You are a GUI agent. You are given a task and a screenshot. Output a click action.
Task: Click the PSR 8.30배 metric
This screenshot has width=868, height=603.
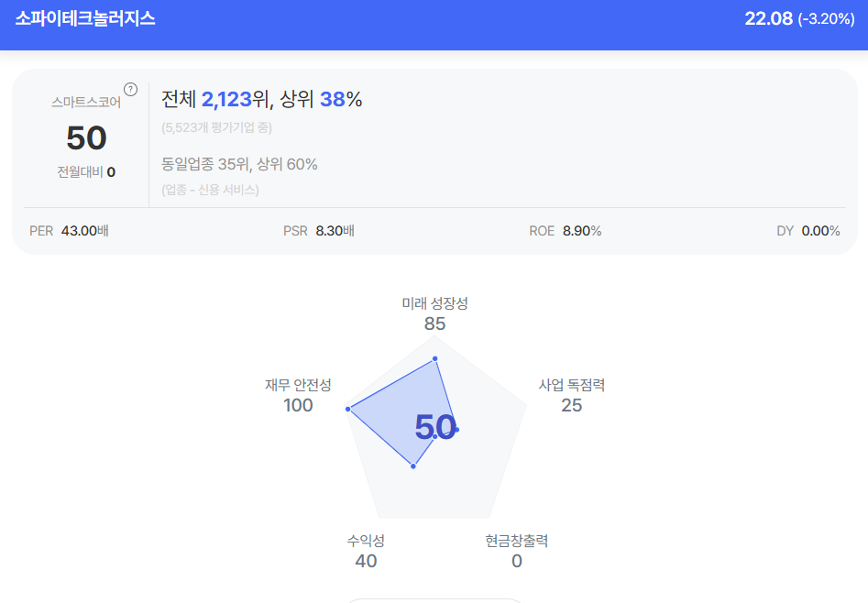coord(319,231)
